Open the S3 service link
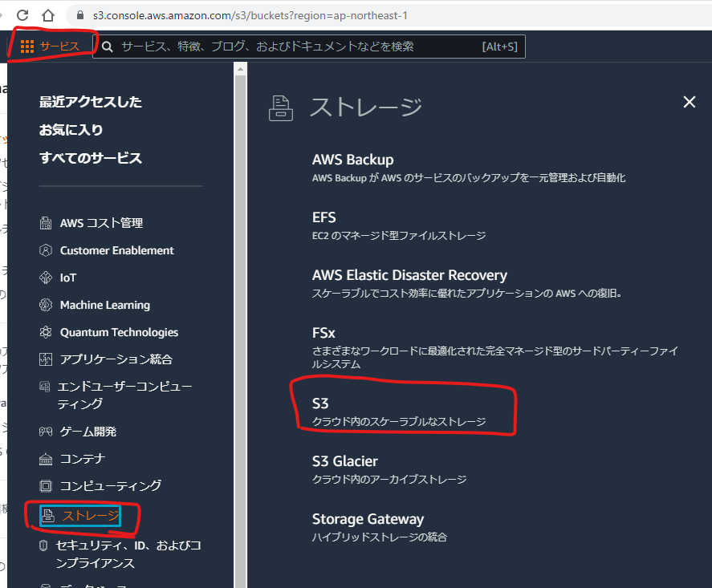This screenshot has width=712, height=588. point(320,403)
